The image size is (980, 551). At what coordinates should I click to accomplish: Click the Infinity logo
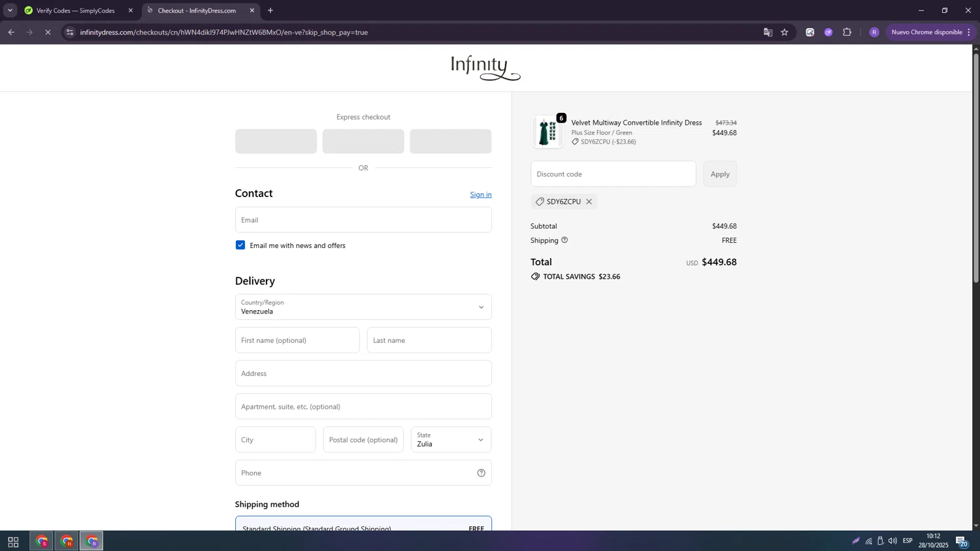pyautogui.click(x=485, y=68)
